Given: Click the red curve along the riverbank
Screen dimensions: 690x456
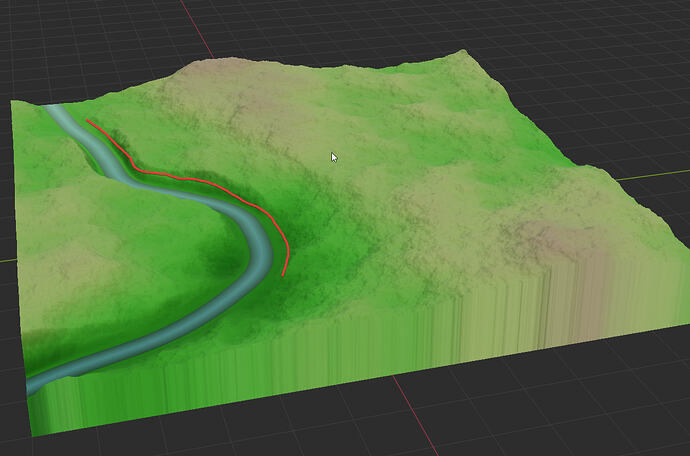Looking at the screenshot, I should pyautogui.click(x=210, y=184).
